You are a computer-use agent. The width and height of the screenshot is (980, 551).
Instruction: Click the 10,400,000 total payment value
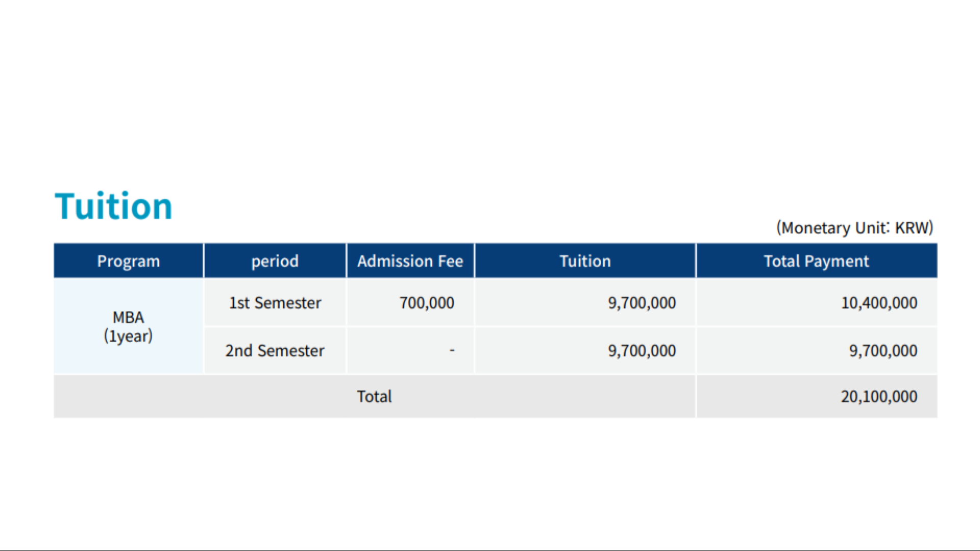point(879,303)
